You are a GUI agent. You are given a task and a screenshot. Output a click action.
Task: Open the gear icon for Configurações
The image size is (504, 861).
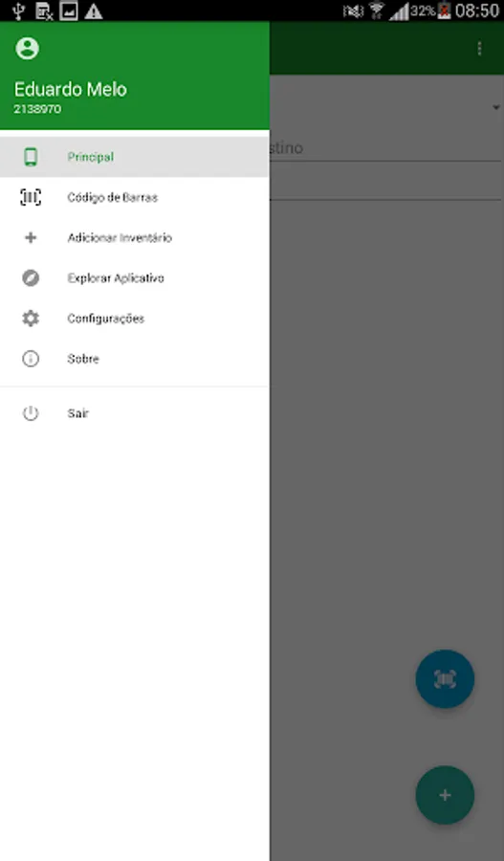click(x=31, y=319)
